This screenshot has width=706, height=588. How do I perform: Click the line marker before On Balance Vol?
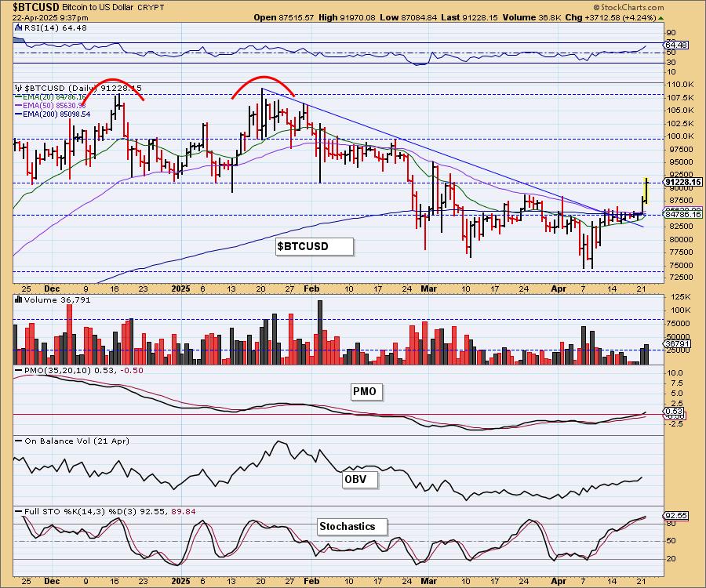19,441
